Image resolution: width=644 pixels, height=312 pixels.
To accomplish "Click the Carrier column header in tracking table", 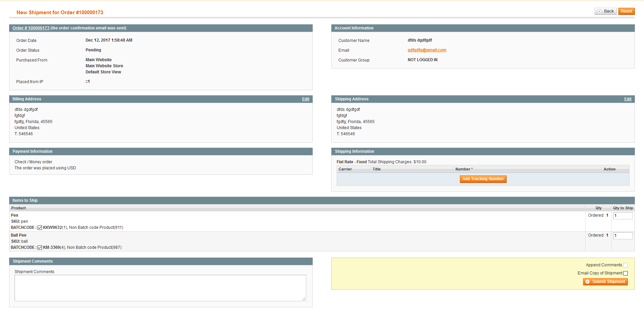I will point(345,169).
